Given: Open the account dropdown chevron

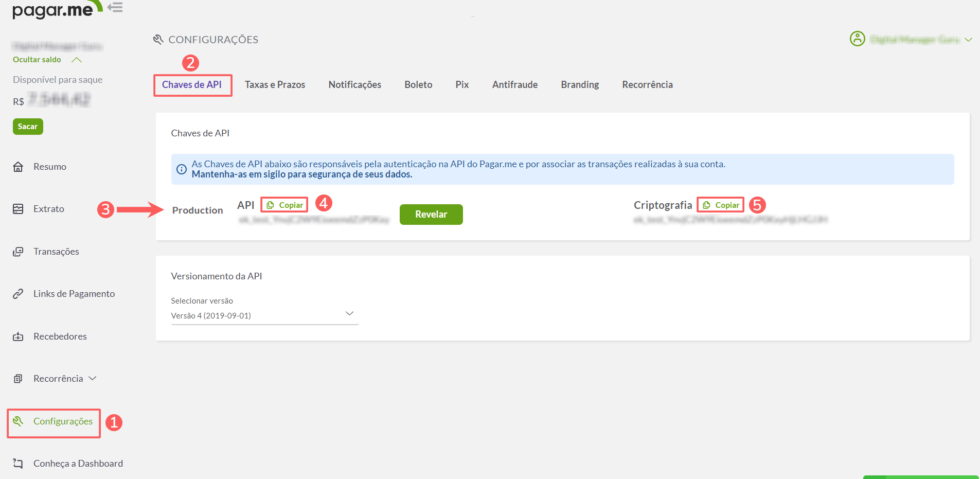Looking at the screenshot, I should 968,40.
